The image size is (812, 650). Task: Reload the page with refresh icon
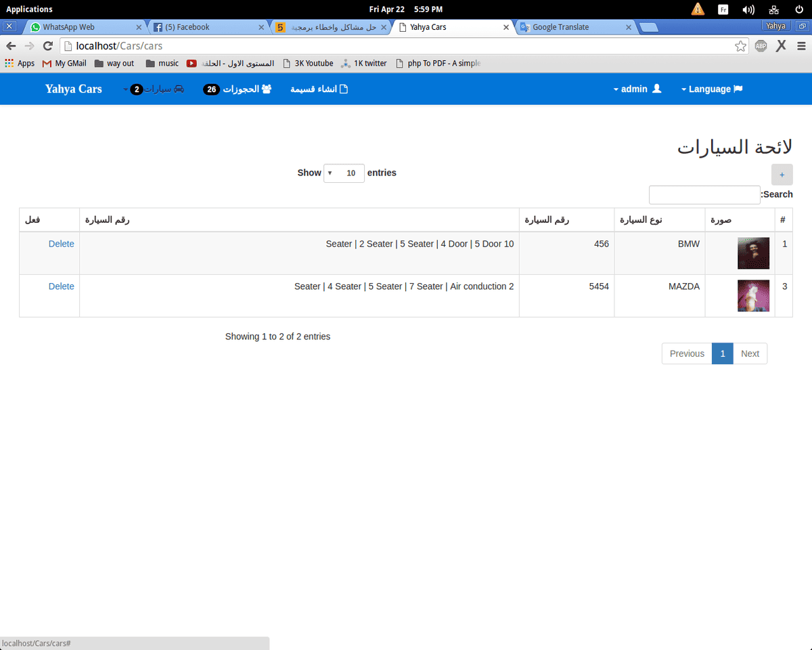pos(47,46)
